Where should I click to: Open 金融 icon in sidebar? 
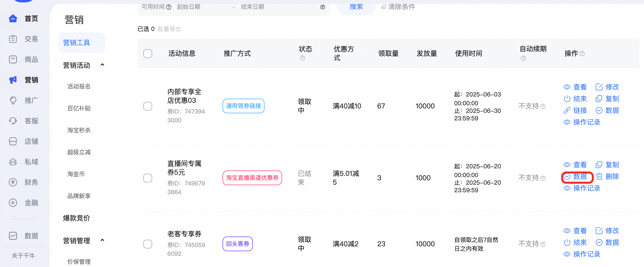click(x=13, y=202)
